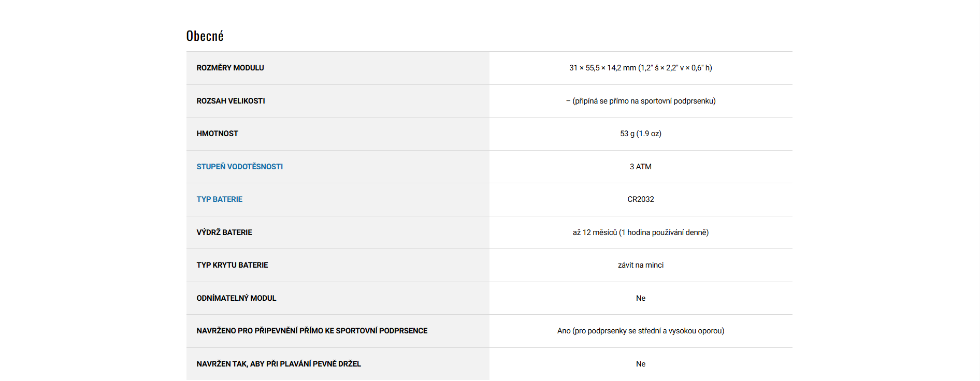Click the Obecné section heading

click(x=205, y=36)
